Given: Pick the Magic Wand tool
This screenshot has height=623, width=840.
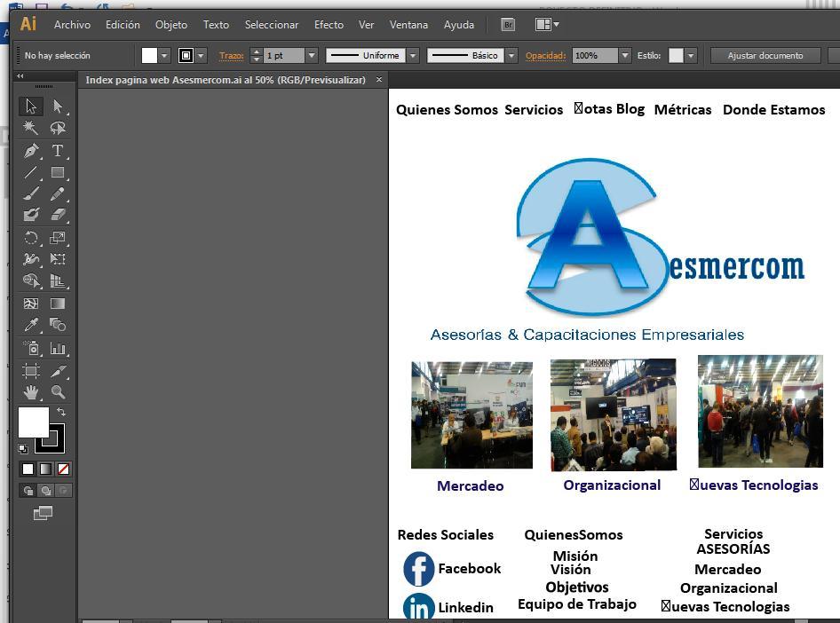Looking at the screenshot, I should click(31, 128).
